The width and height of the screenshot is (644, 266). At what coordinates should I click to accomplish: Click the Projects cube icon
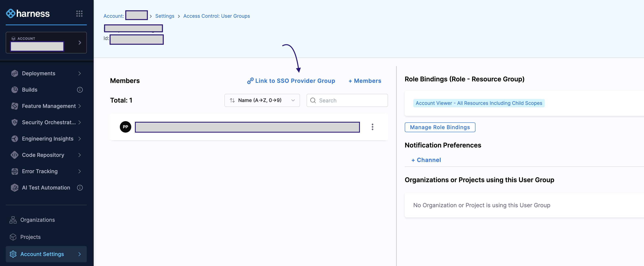13,237
